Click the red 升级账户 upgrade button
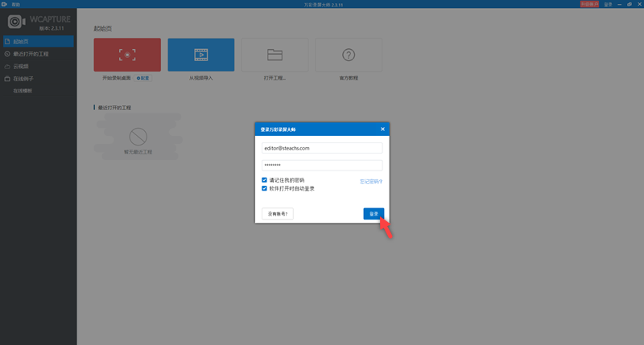This screenshot has height=345, width=644. (589, 4)
